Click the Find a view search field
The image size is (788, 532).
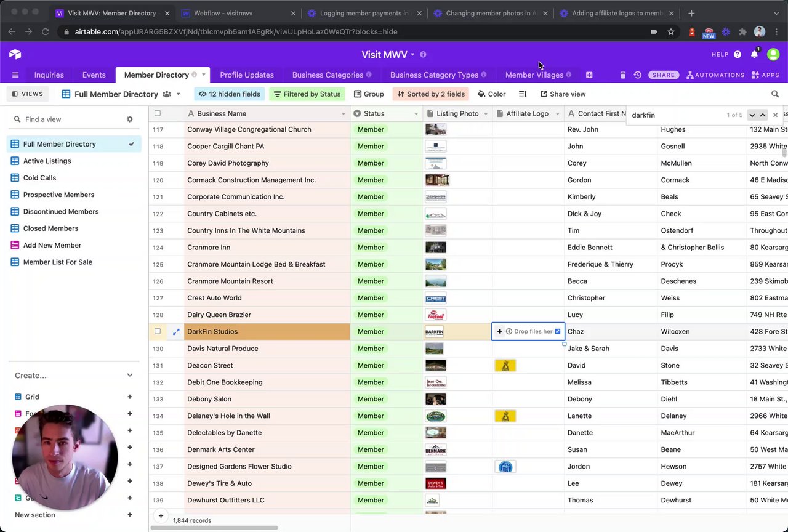[69, 119]
